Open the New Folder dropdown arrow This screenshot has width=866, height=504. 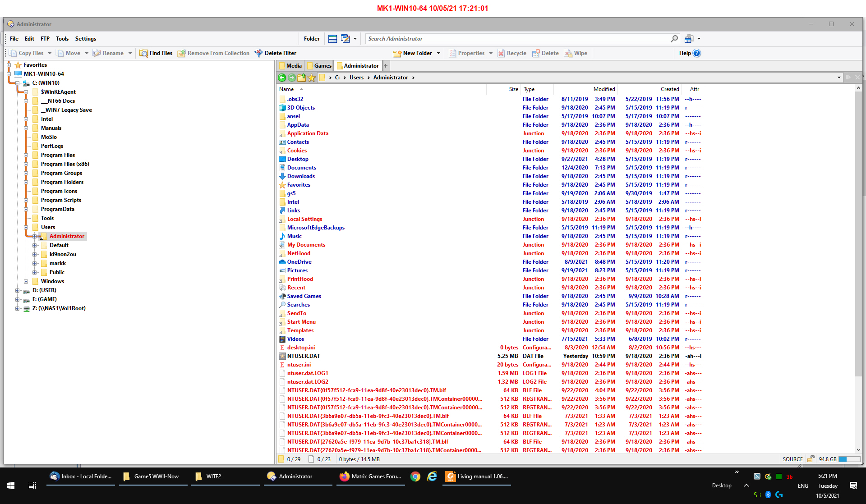[438, 53]
